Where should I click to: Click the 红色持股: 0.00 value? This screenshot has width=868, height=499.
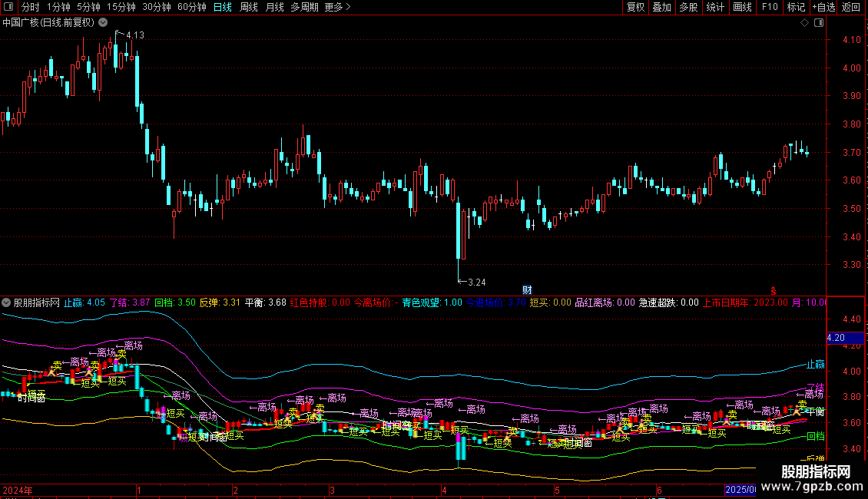pyautogui.click(x=320, y=302)
